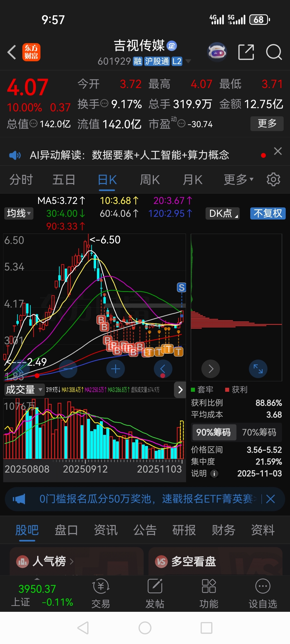
Task: Jump chart left with double-arrow button
Action: 20,369
